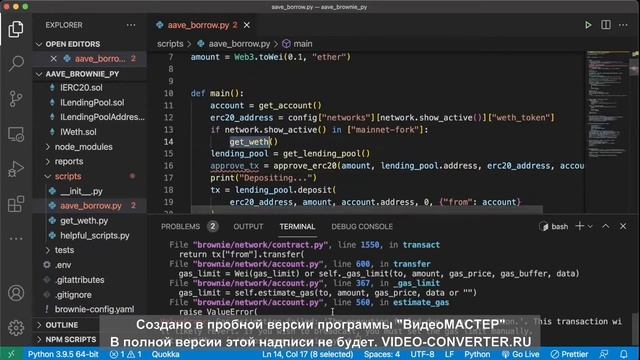Click Prettier in status bar
Screen dimensions: 640x360
569,354
